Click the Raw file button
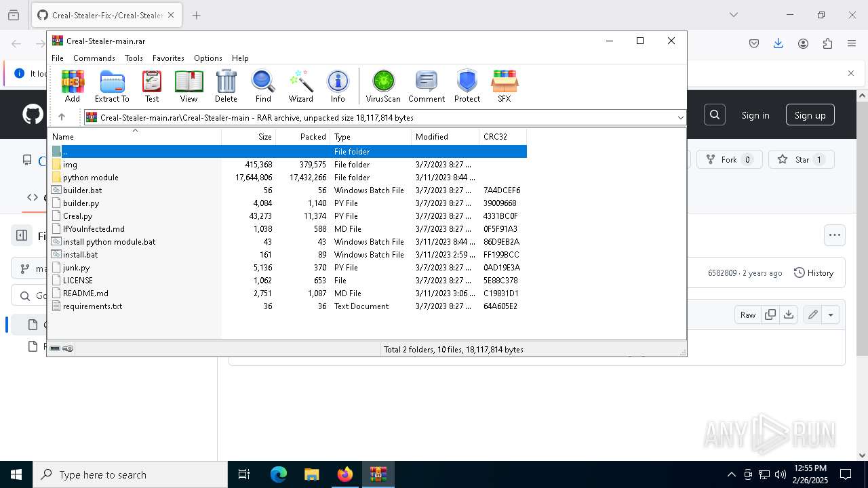Screen dimensions: 868x488 pos(748,314)
